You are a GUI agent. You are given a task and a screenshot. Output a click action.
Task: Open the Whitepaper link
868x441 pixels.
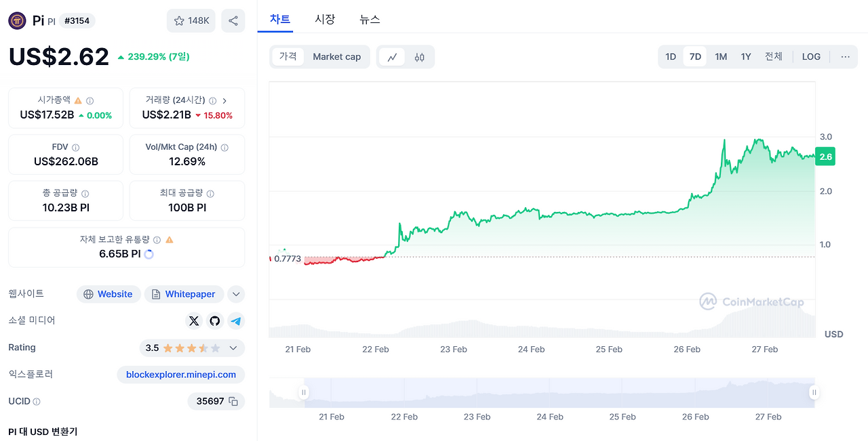pos(183,294)
